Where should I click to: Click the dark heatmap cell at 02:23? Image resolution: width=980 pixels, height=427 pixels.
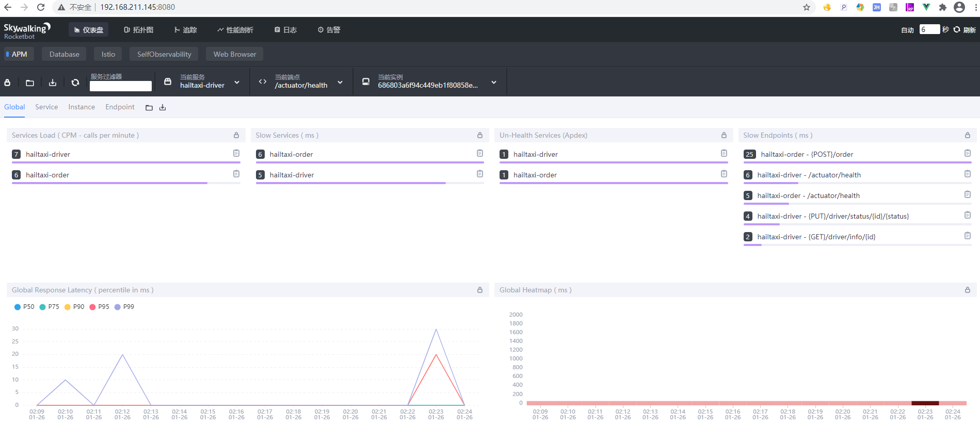pyautogui.click(x=925, y=403)
